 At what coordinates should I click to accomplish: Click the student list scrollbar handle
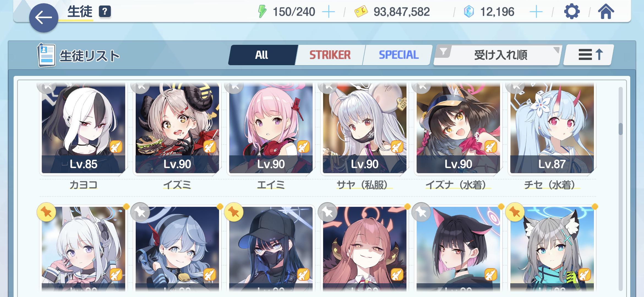pos(621,129)
